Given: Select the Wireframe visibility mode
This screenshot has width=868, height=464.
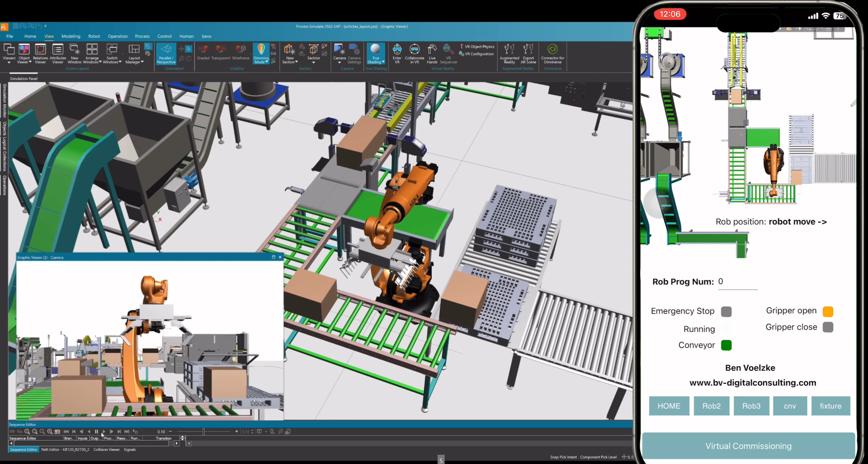Looking at the screenshot, I should (x=241, y=52).
